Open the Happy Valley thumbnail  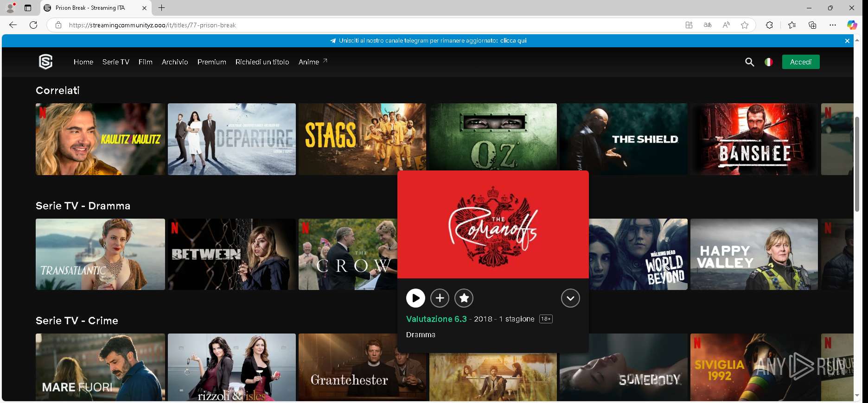coord(754,254)
